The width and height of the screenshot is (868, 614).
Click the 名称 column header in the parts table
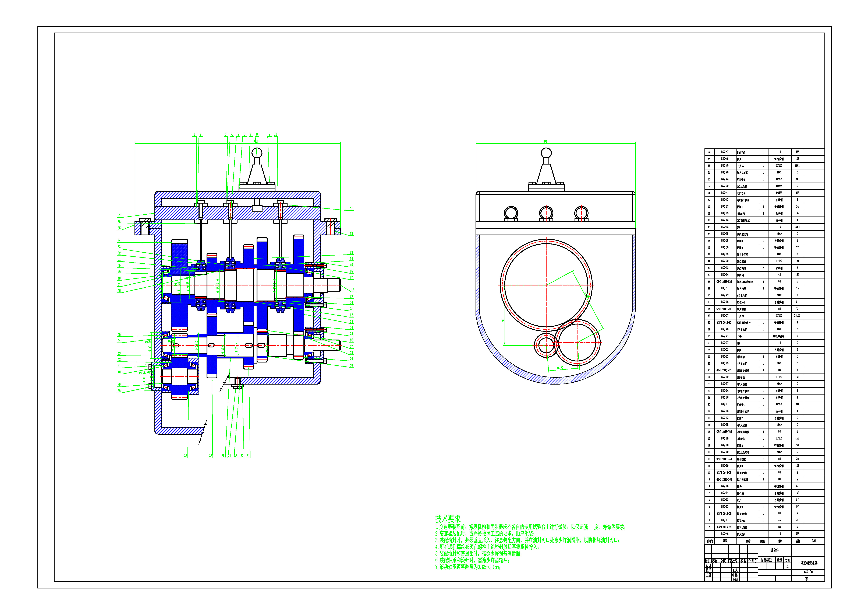[748, 541]
